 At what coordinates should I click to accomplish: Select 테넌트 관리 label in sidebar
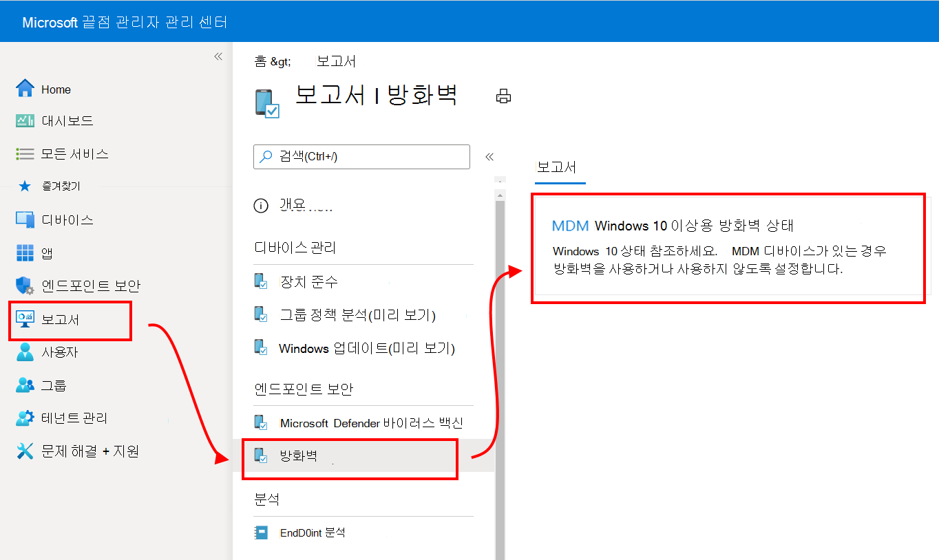pos(74,418)
